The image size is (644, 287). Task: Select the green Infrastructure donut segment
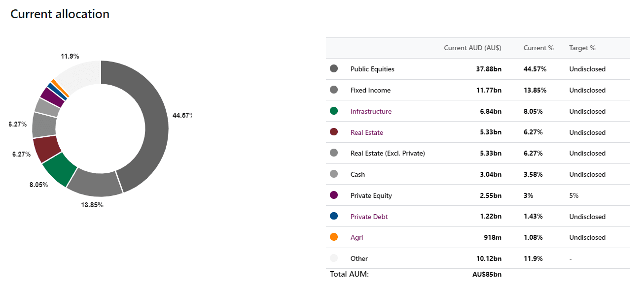(60, 170)
